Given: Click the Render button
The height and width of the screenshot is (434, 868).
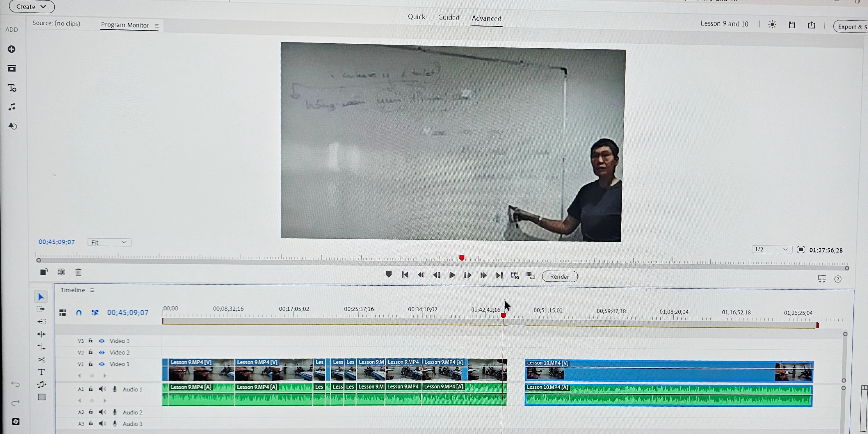Looking at the screenshot, I should 559,277.
